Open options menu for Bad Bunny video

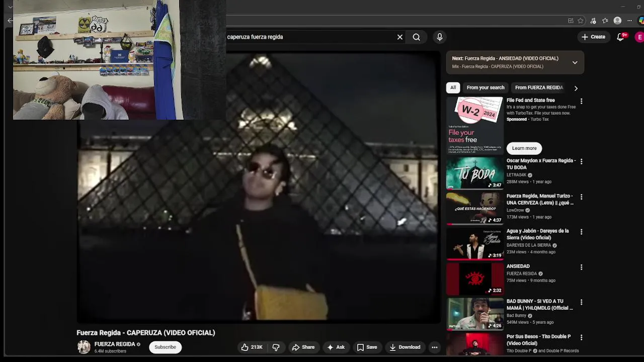[581, 302]
